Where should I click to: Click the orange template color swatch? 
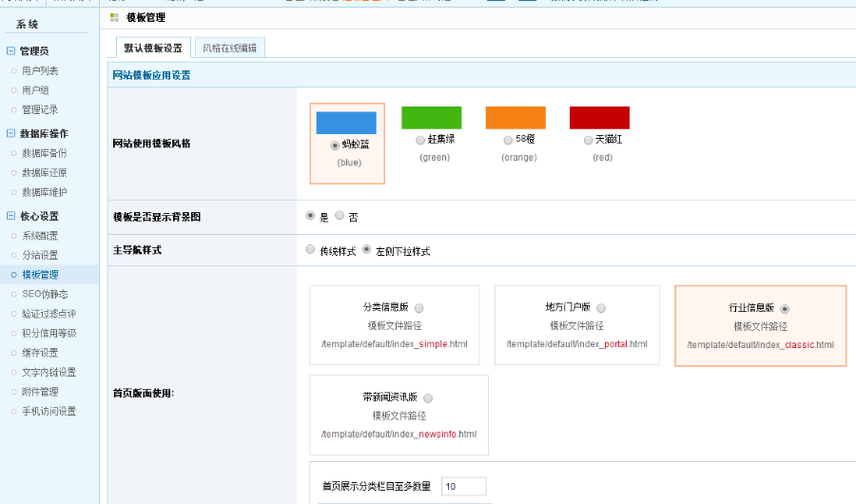click(516, 118)
